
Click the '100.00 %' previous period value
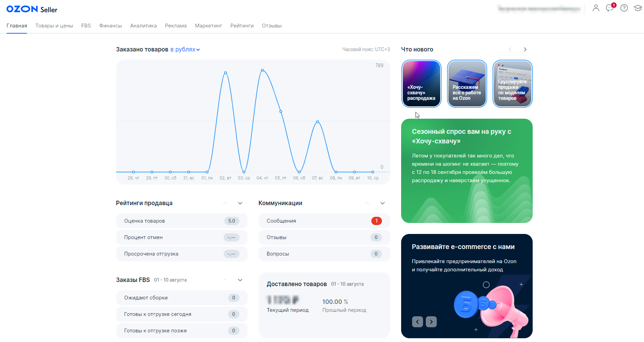[335, 302]
